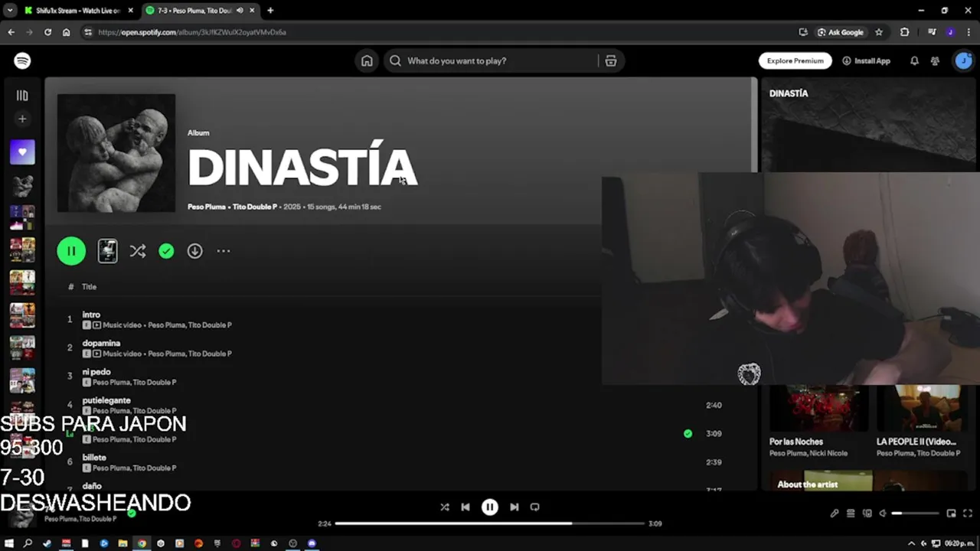The height and width of the screenshot is (551, 980).
Task: Open the album video preview icon
Action: point(107,251)
